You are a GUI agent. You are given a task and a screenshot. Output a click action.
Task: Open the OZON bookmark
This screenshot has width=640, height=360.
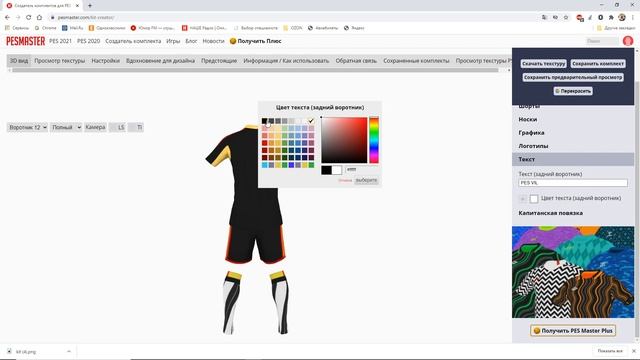coord(293,28)
